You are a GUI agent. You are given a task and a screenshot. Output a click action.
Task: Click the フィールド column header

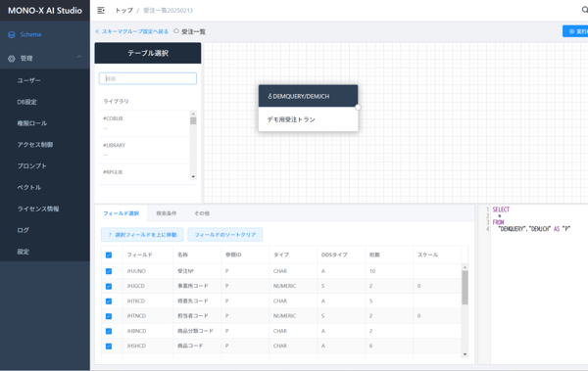(x=148, y=255)
